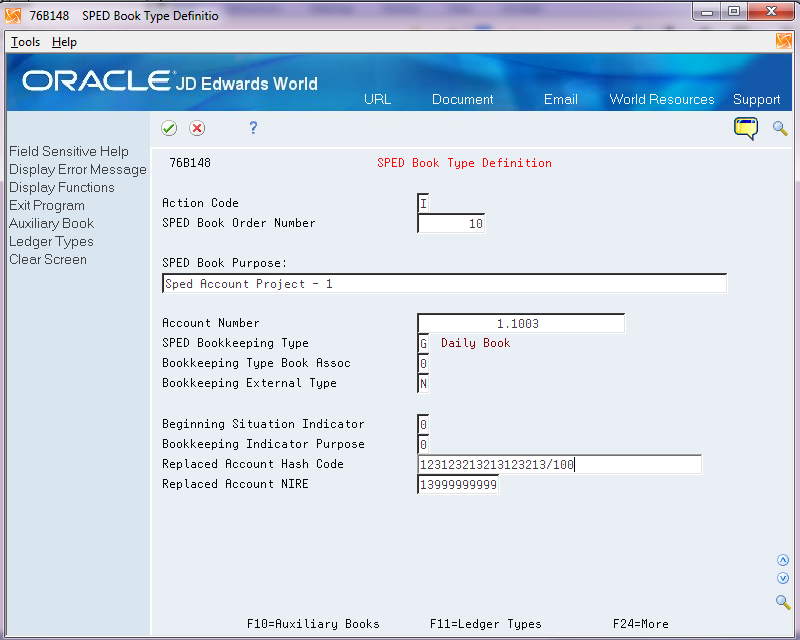Click the 76B148 program ID text
The image size is (800, 640).
pos(190,163)
